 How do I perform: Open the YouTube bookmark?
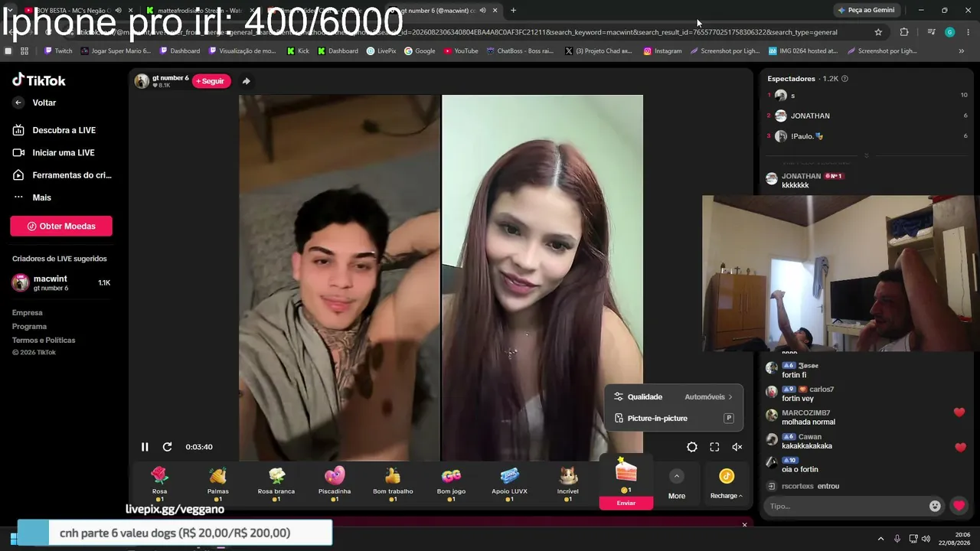pyautogui.click(x=461, y=51)
